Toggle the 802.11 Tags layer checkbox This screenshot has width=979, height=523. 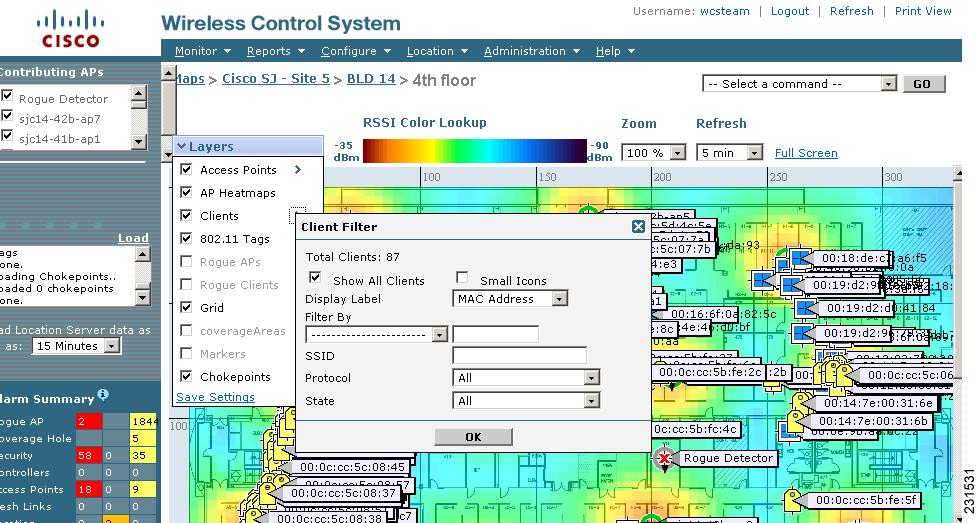[186, 238]
